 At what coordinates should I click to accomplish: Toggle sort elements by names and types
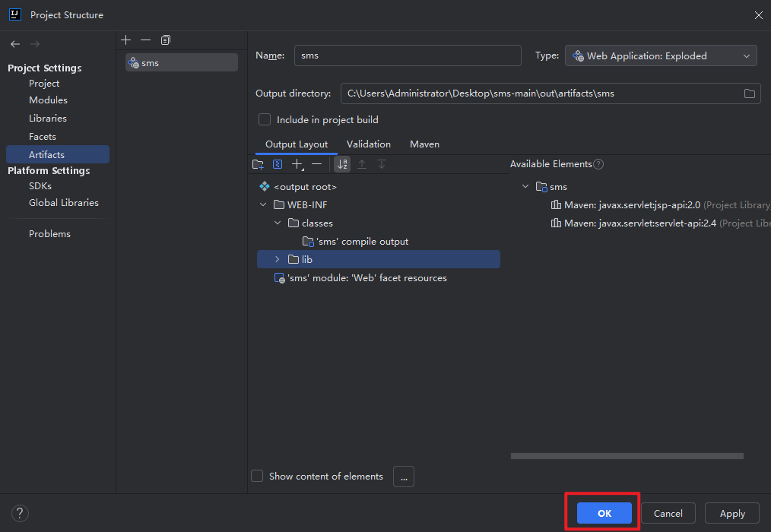click(x=342, y=164)
